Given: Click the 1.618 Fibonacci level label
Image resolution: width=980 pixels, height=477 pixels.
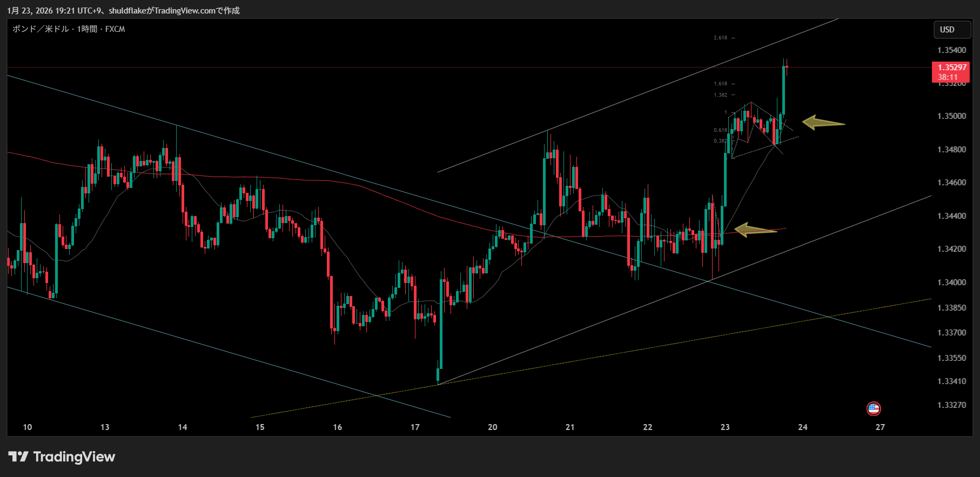Looking at the screenshot, I should pyautogui.click(x=720, y=84).
